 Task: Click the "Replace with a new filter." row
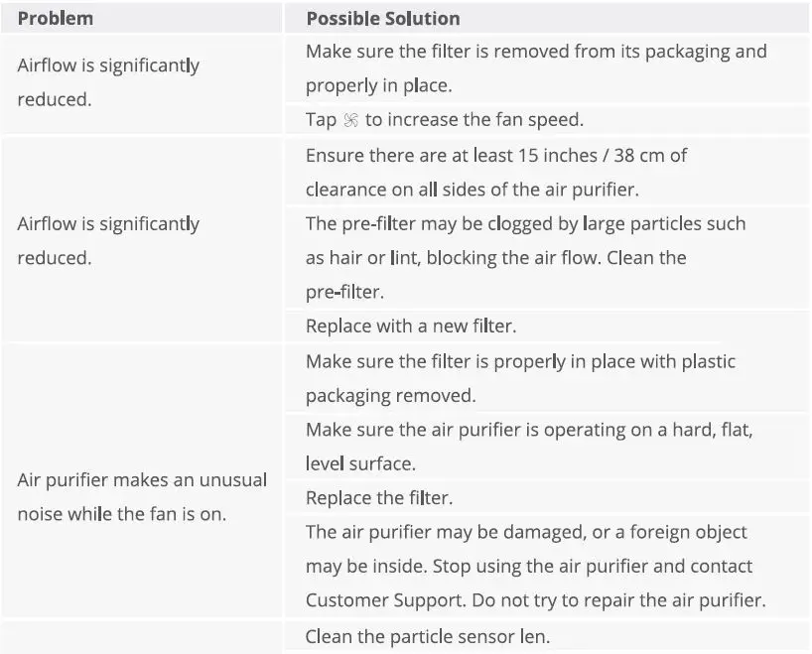point(411,326)
